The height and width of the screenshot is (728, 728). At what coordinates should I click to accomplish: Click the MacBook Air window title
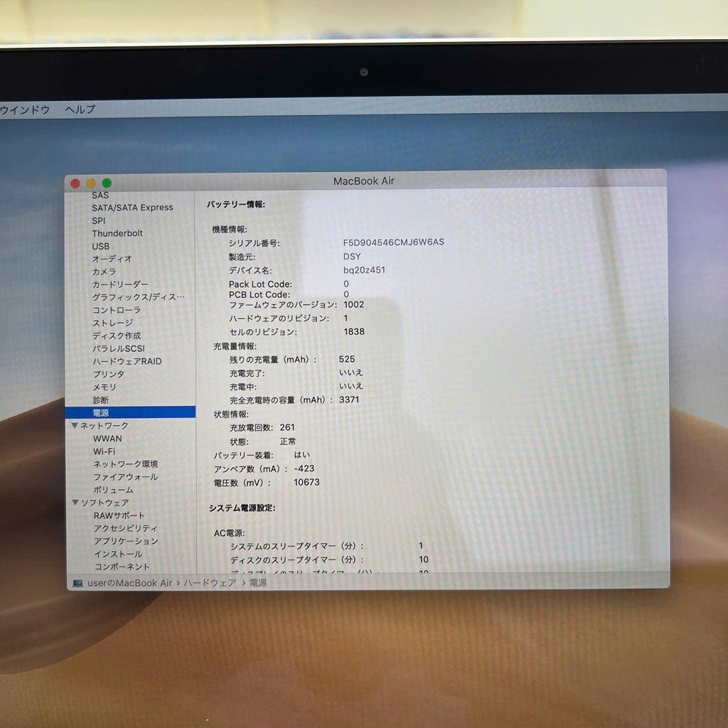pyautogui.click(x=364, y=181)
